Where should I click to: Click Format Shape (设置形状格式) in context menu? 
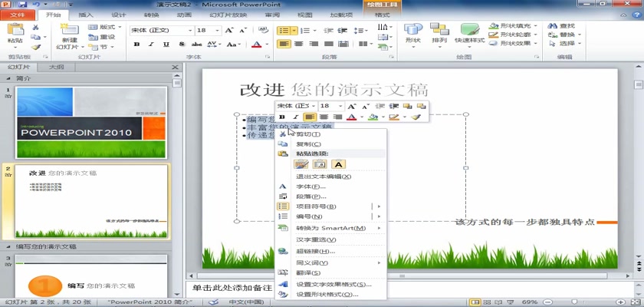(330, 294)
